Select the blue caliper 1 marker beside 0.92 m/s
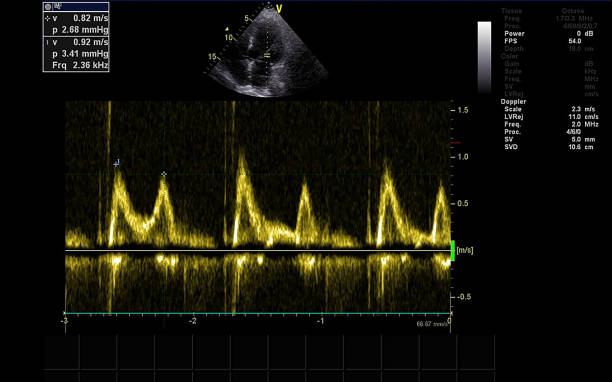Viewport: 612px width, 382px height. [48, 42]
